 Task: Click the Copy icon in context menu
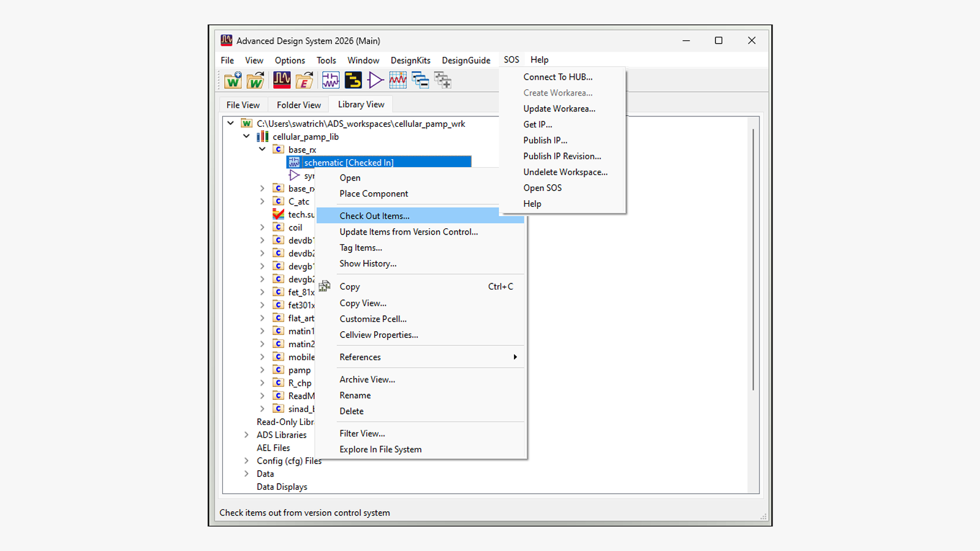tap(325, 286)
